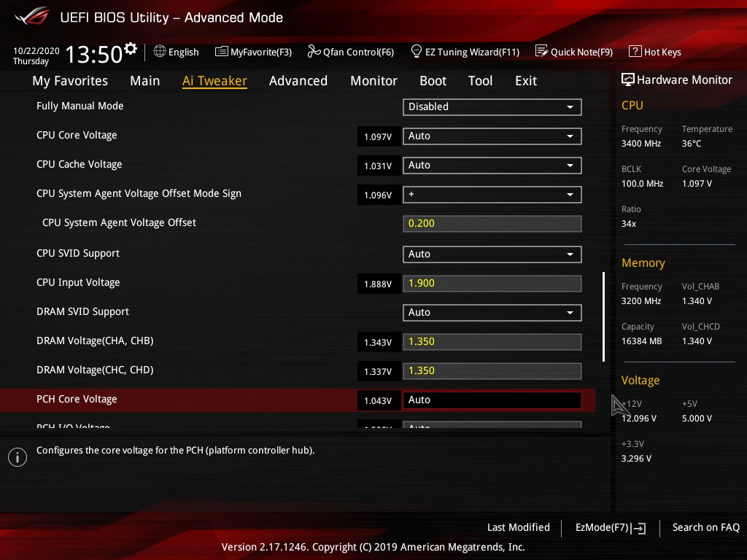The image size is (747, 560).
Task: Select the PCH Core Voltage row label
Action: pyautogui.click(x=77, y=399)
